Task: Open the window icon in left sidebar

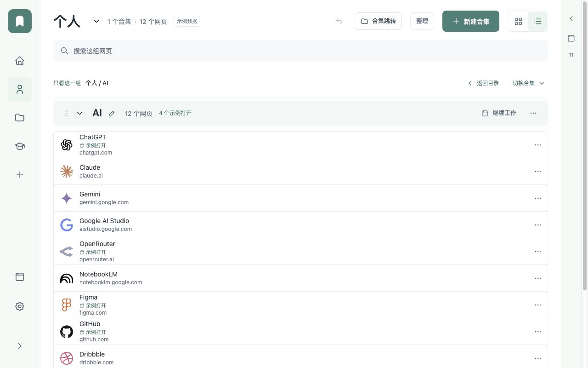Action: 20,277
